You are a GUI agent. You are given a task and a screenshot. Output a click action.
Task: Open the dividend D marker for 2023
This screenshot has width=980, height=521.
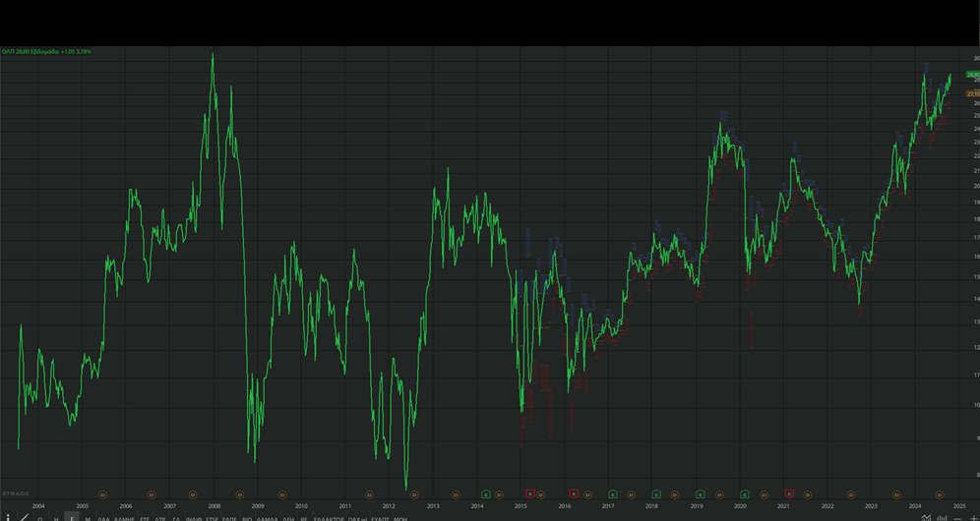896,494
